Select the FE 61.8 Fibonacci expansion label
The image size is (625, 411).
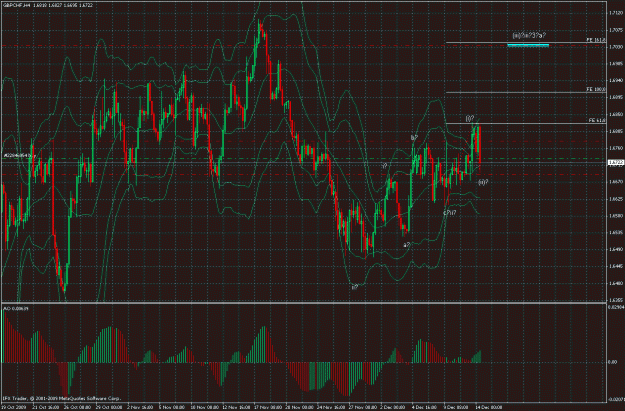pos(597,120)
